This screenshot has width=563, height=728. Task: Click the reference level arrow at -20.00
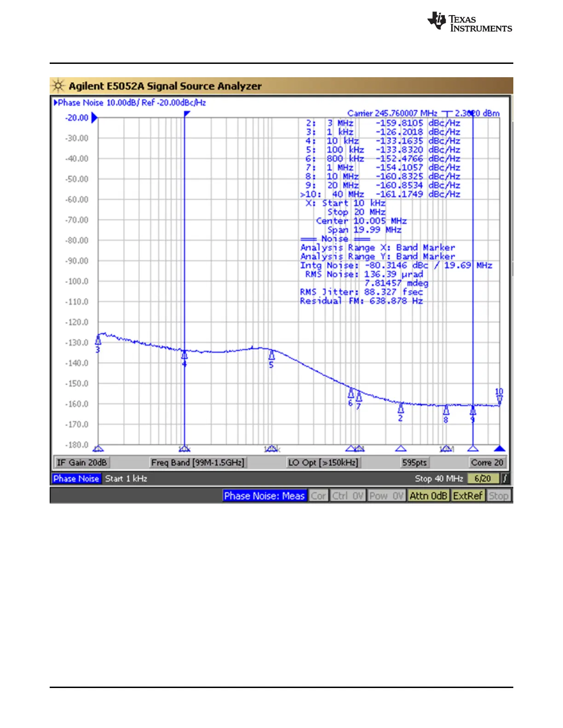94,118
